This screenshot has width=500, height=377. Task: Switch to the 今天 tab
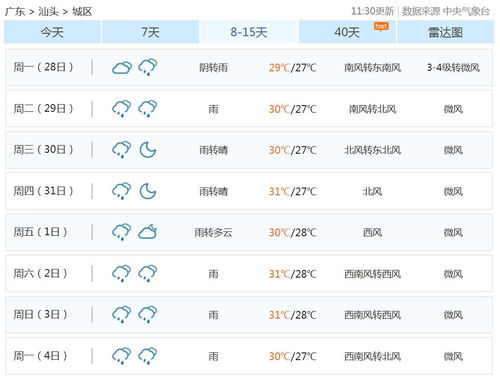point(52,32)
